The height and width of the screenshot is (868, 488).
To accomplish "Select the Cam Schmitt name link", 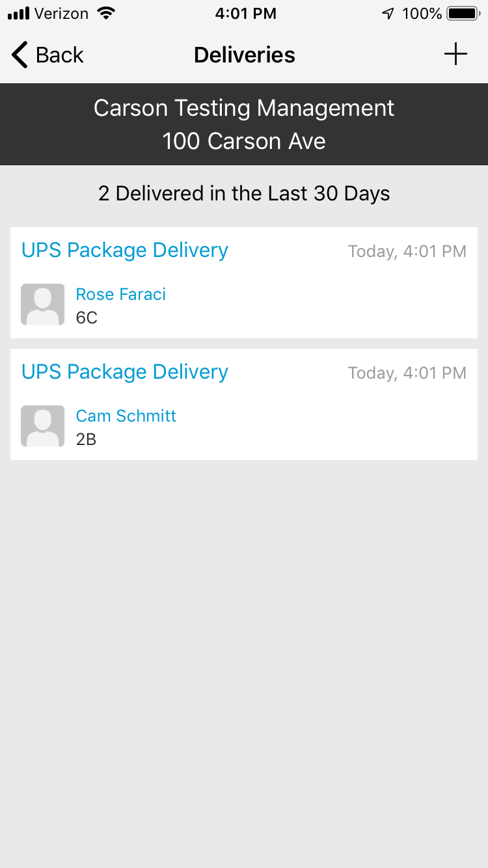I will pyautogui.click(x=126, y=416).
